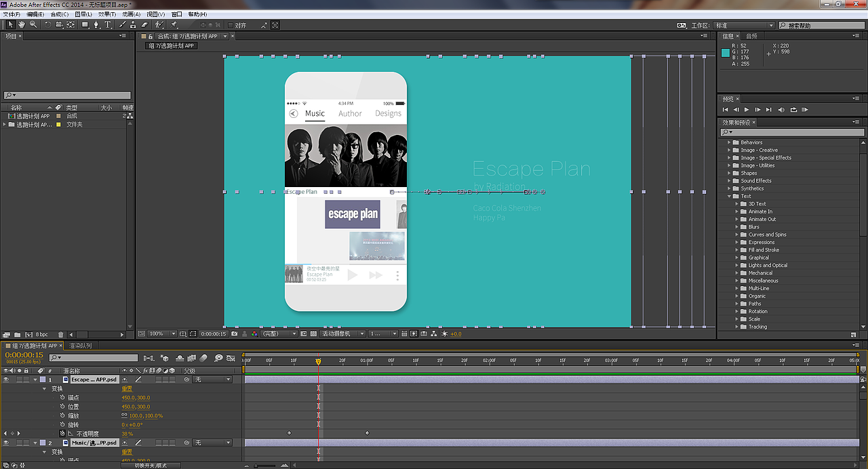Open the 窗口 menu
868x469 pixels.
click(x=177, y=14)
